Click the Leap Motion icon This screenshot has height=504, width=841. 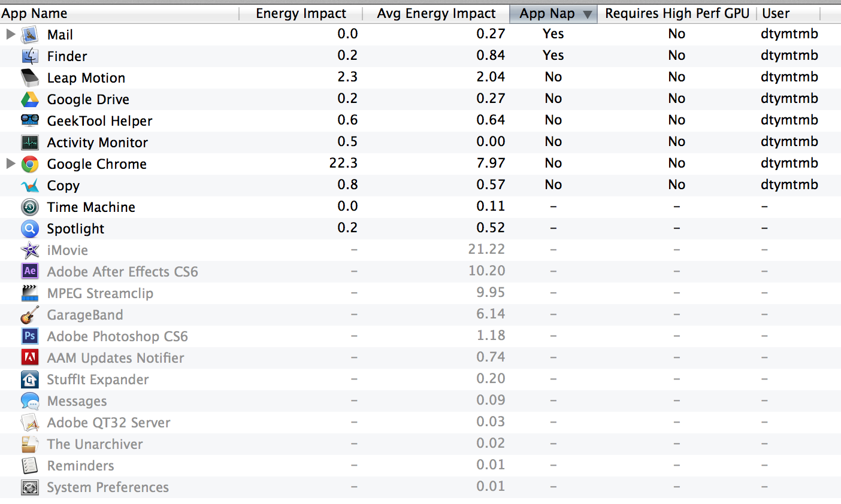pos(30,78)
